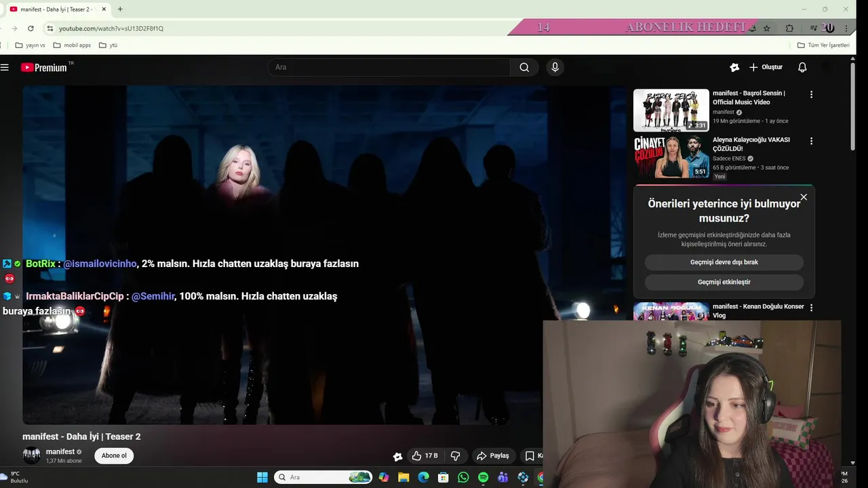This screenshot has width=868, height=488.
Task: Open the sparkle icon beside Oluştur
Action: (734, 67)
